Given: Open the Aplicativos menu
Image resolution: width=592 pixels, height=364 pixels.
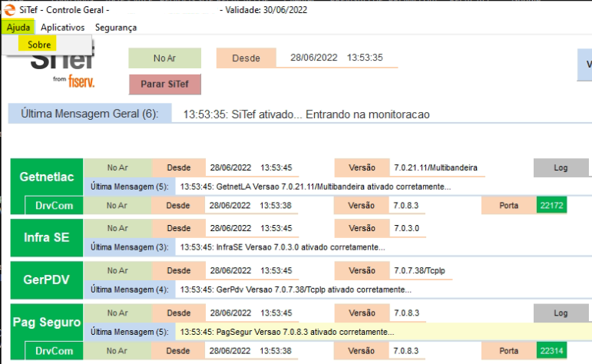Looking at the screenshot, I should tap(63, 28).
